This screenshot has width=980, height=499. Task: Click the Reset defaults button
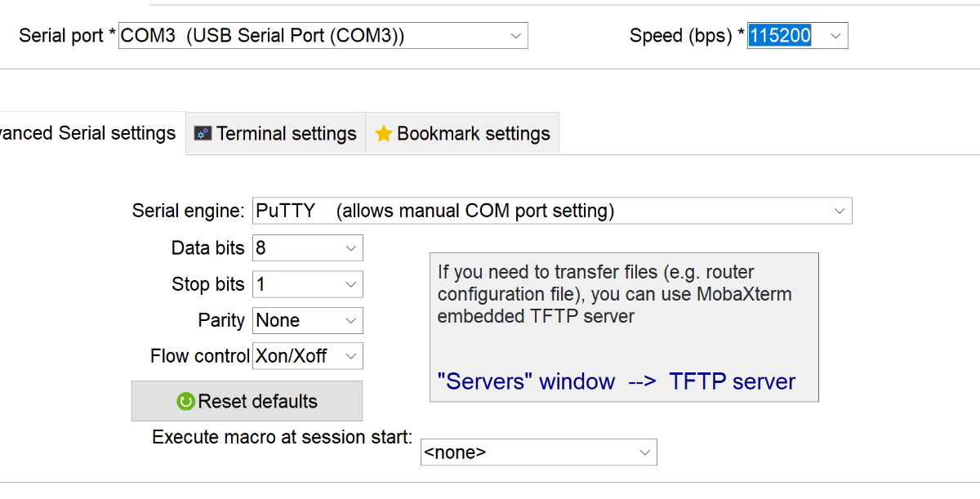coord(247,401)
